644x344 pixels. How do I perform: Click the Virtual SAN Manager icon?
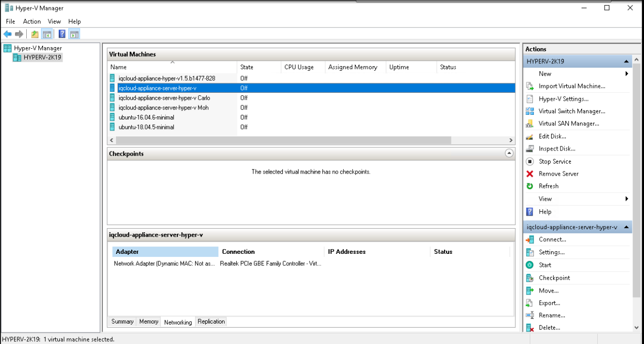pyautogui.click(x=530, y=124)
